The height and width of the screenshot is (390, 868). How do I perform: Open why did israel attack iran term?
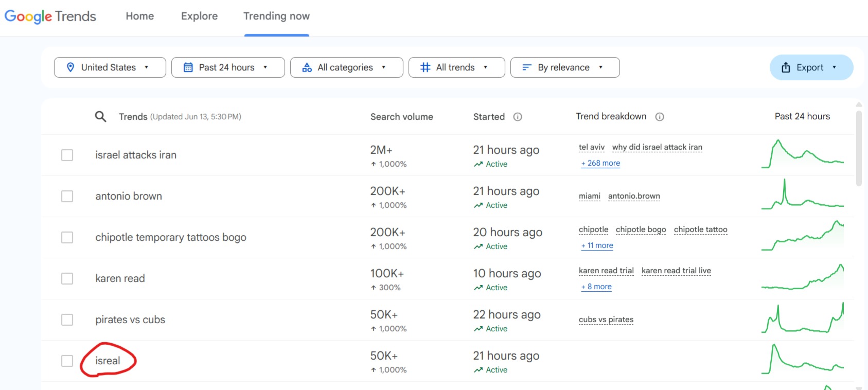[657, 147]
